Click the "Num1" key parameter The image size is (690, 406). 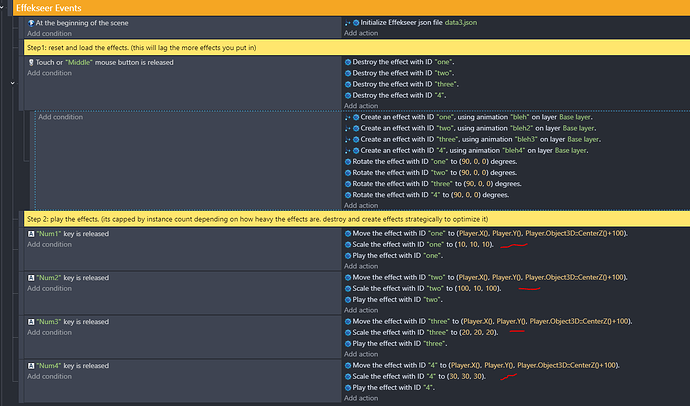pos(48,234)
